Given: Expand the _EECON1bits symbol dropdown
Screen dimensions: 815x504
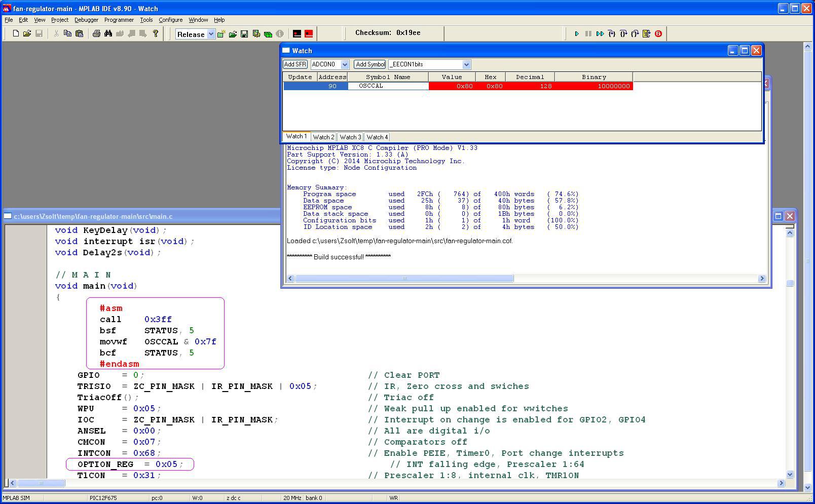Looking at the screenshot, I should coord(466,64).
